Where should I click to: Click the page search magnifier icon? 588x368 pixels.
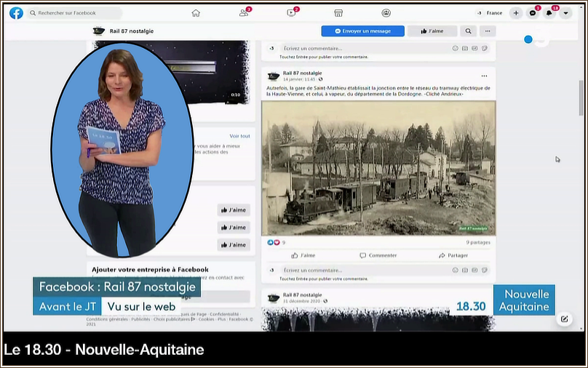(469, 31)
